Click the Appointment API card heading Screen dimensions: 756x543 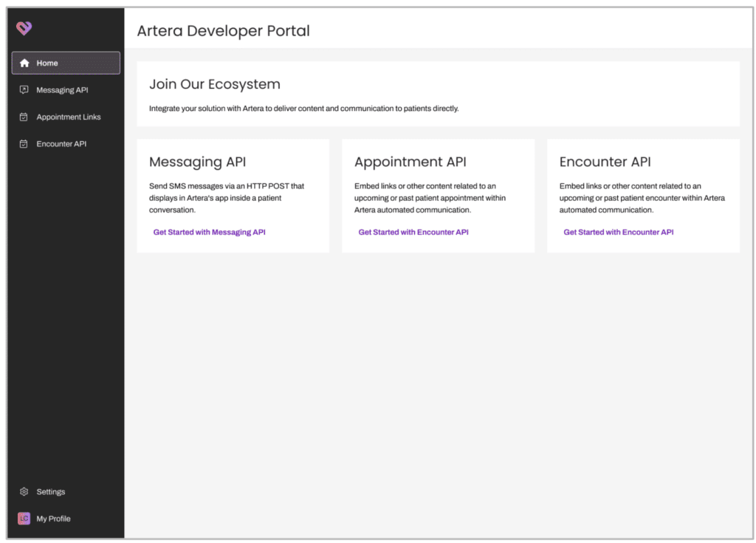[x=410, y=162]
